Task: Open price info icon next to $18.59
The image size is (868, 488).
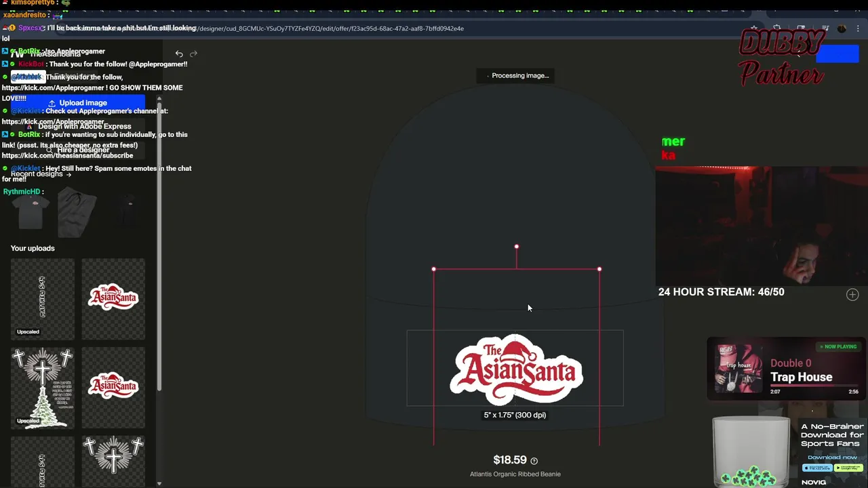Action: pos(534,461)
